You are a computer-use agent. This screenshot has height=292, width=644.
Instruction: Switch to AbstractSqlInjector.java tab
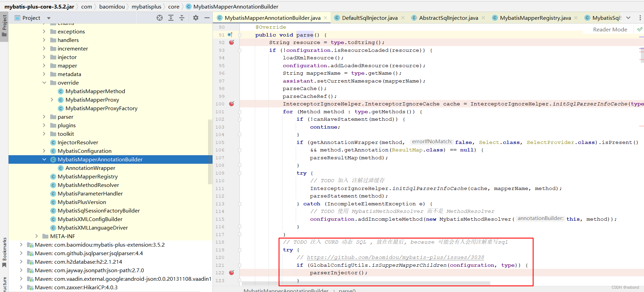tap(449, 18)
